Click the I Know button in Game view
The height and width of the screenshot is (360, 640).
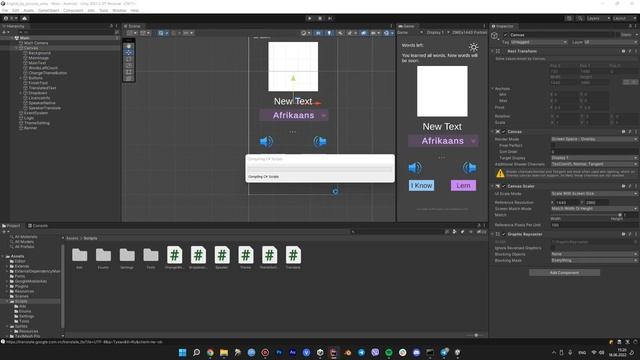pyautogui.click(x=422, y=186)
